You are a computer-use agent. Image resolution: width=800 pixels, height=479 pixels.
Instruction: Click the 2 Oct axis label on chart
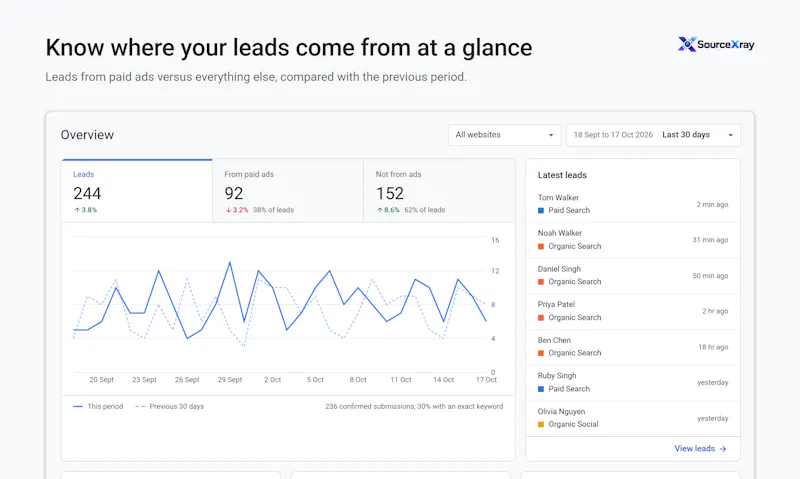pos(272,380)
